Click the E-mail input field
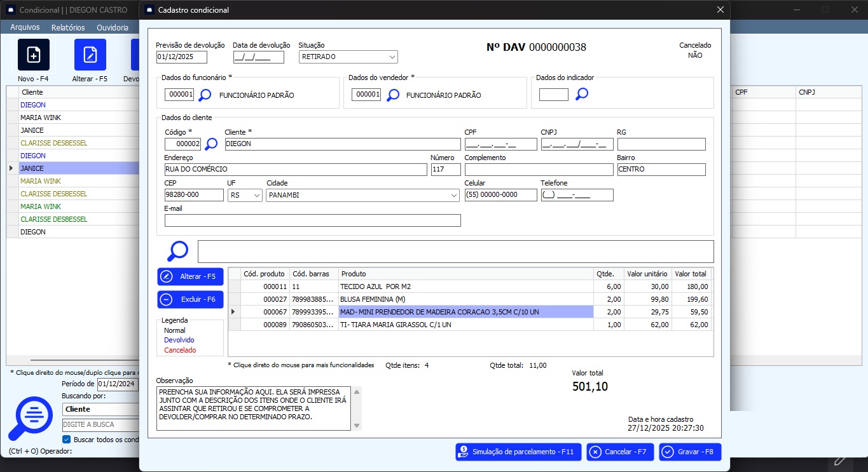Viewport: 868px width, 472px height. (x=312, y=220)
